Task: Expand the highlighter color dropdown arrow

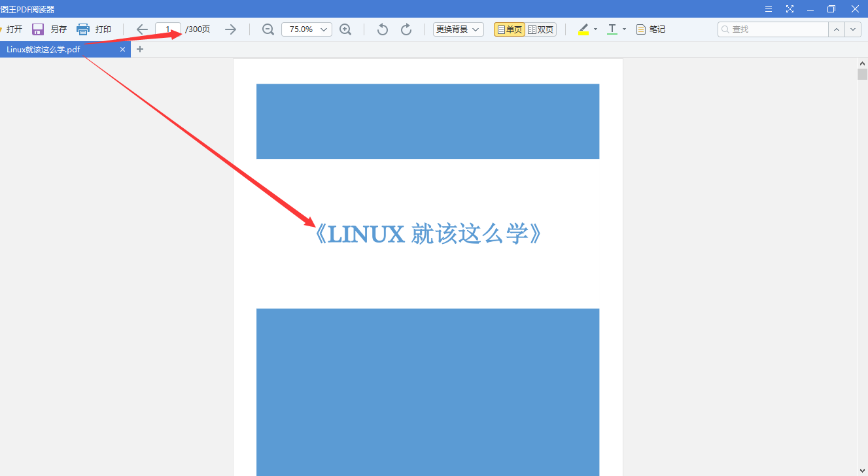Action: click(x=596, y=29)
